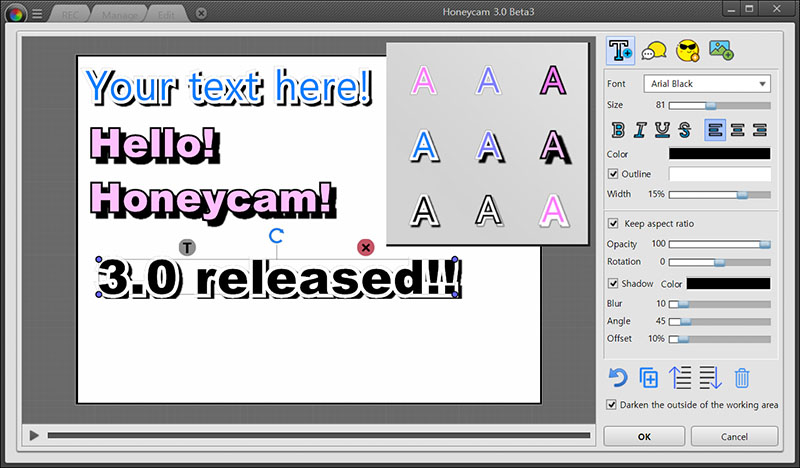Image resolution: width=800 pixels, height=468 pixels.
Task: Toggle Strikethrough formatting
Action: pos(685,130)
